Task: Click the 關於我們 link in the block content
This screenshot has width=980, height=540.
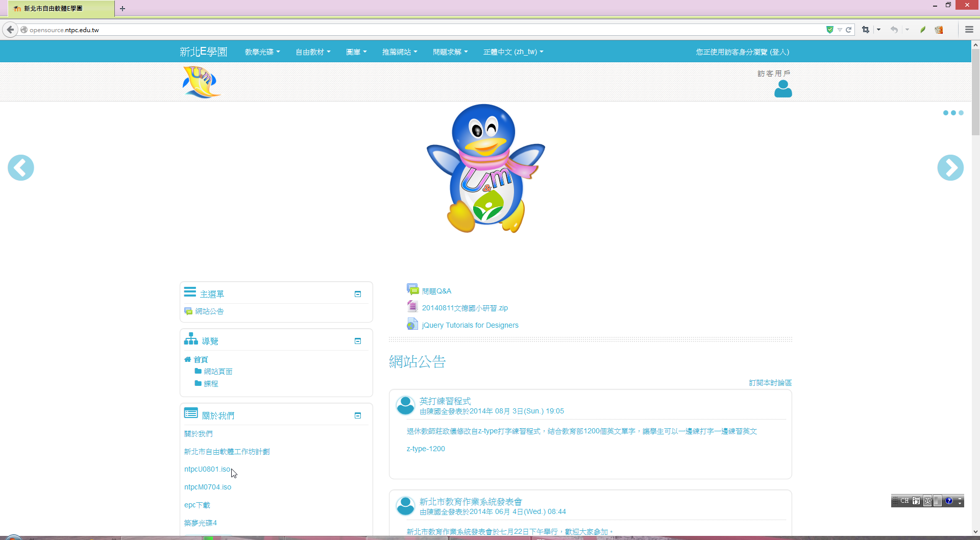Action: coord(199,433)
